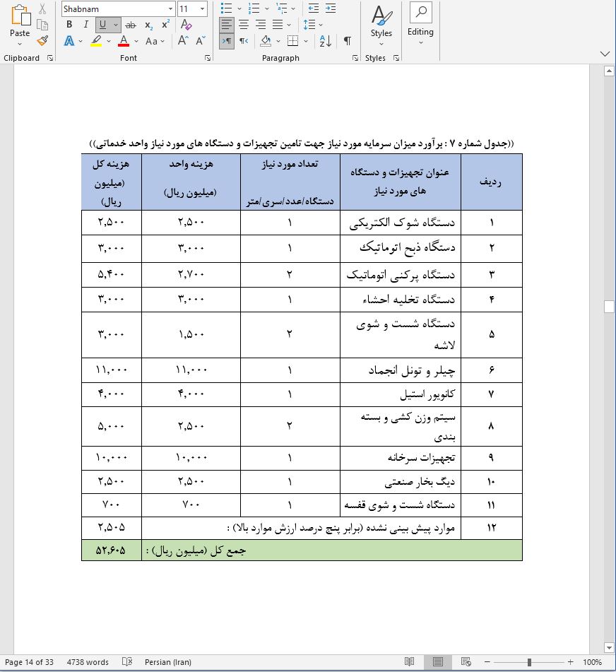Select the Text Effects icon

pyautogui.click(x=69, y=41)
